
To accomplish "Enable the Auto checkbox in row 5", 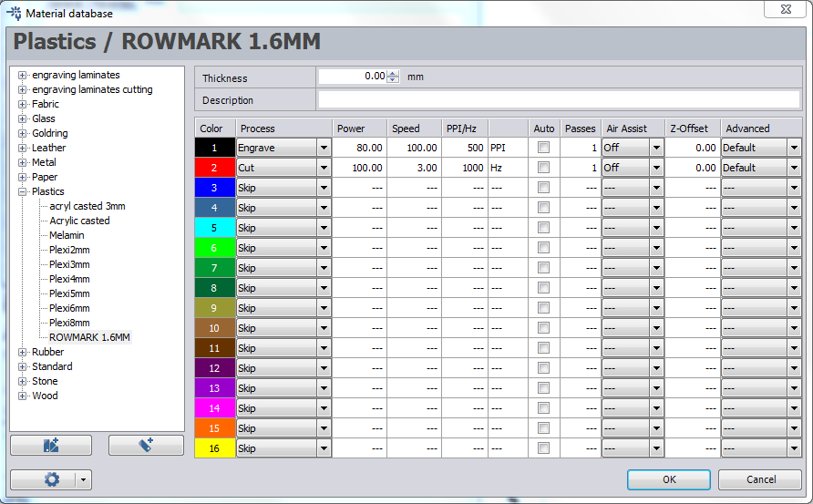I will tap(543, 228).
